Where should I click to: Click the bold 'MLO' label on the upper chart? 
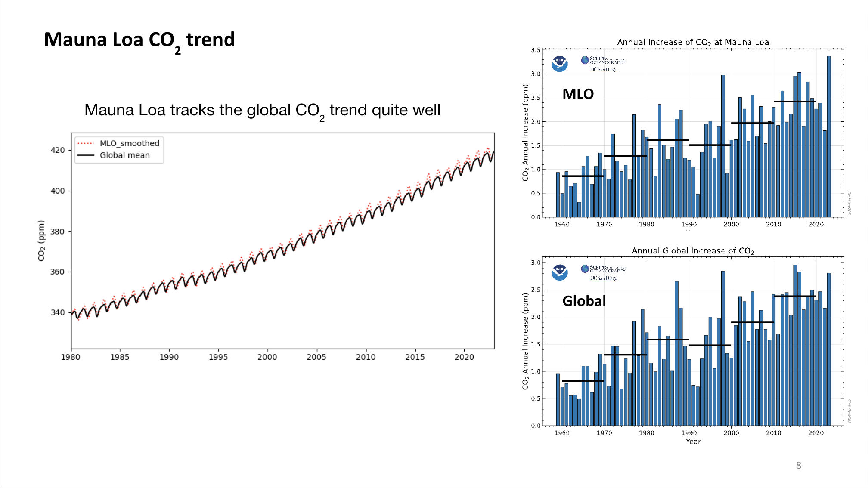click(x=578, y=94)
